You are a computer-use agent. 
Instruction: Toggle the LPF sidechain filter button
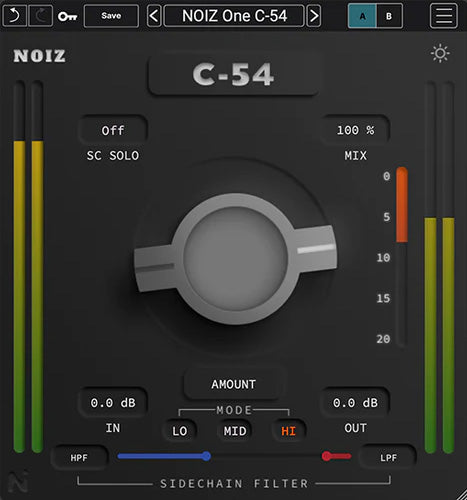(x=388, y=458)
